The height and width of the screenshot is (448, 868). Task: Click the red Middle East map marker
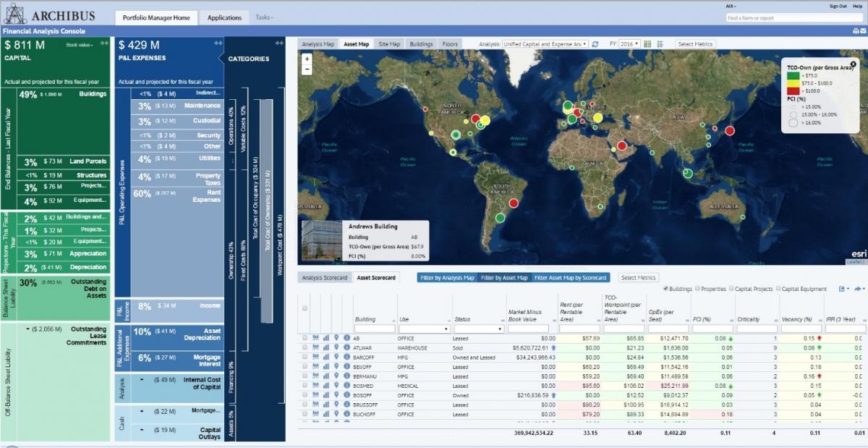point(621,147)
